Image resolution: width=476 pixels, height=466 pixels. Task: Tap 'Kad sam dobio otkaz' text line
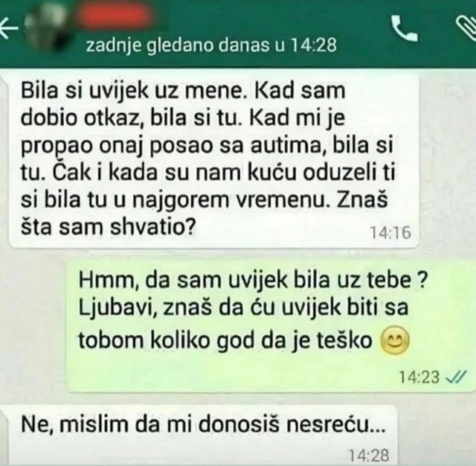183,103
